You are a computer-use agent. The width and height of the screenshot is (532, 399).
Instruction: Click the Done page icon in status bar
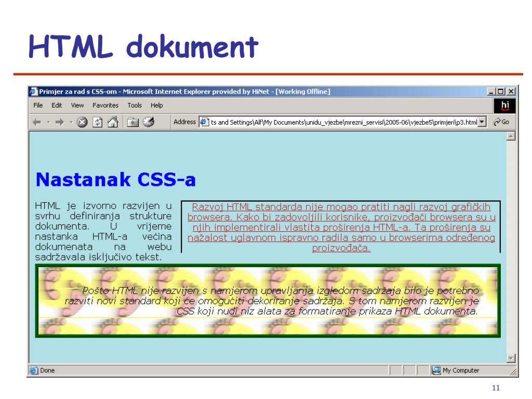tap(33, 370)
